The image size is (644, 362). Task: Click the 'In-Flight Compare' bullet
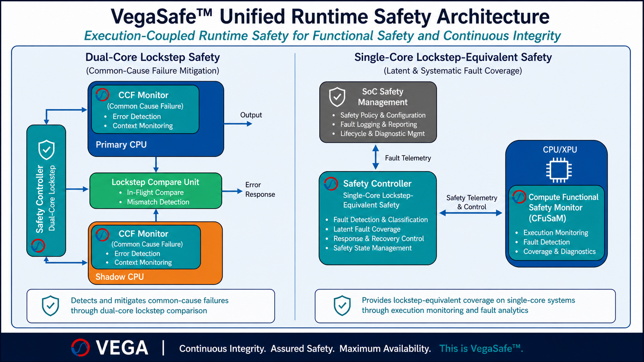155,192
